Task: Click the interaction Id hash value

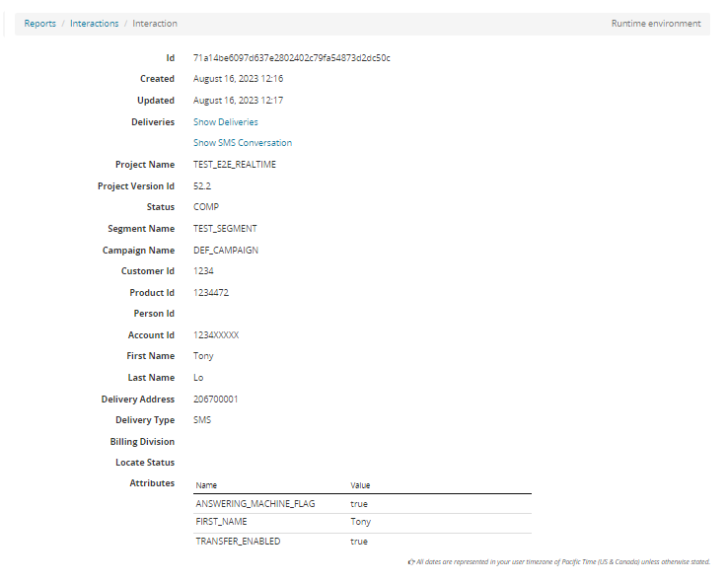Action: tap(291, 58)
